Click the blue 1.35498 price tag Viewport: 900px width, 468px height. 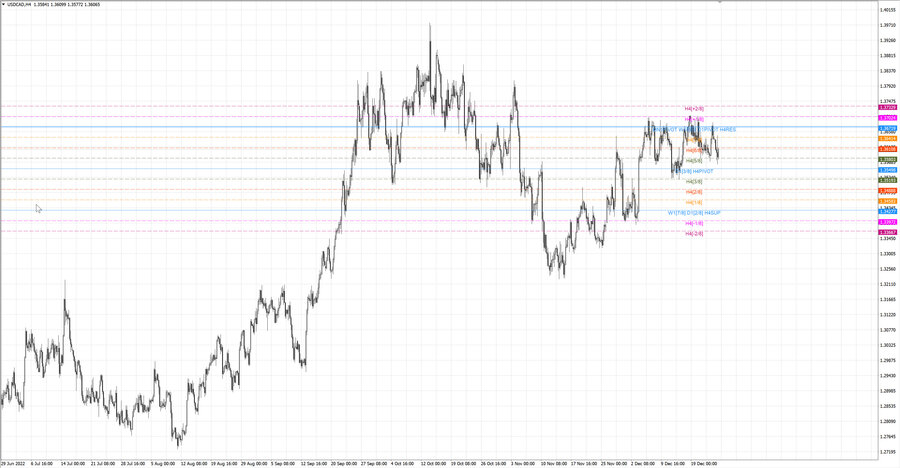[x=888, y=170]
